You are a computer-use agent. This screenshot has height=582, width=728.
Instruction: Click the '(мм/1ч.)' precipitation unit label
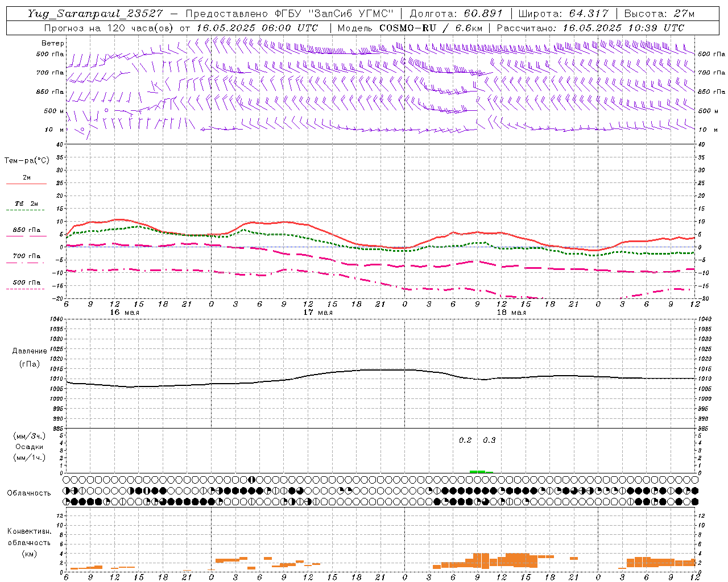point(30,458)
